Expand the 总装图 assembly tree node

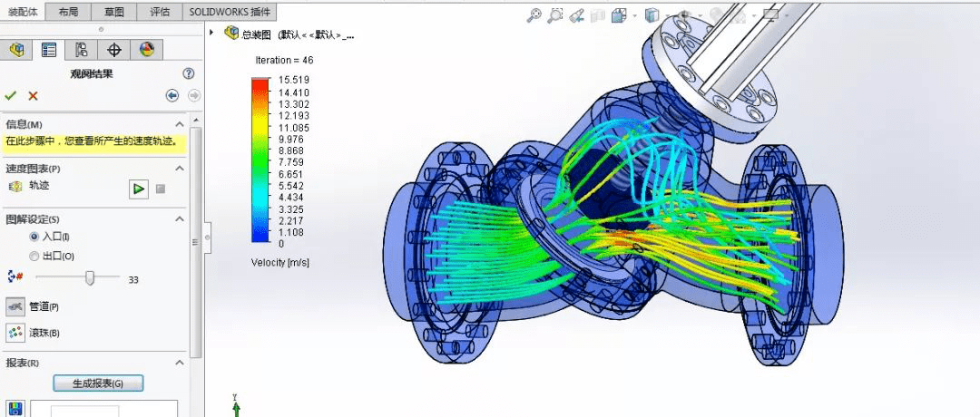[212, 34]
